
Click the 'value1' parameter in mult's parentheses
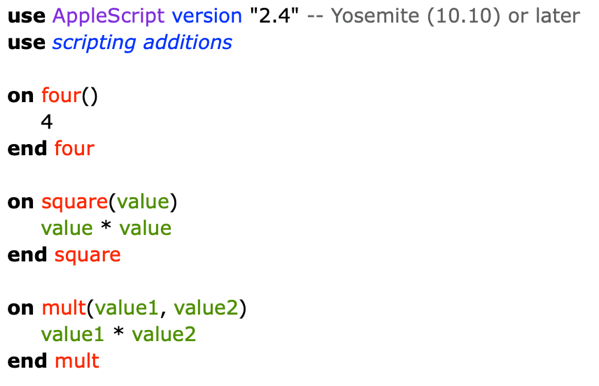coord(126,308)
